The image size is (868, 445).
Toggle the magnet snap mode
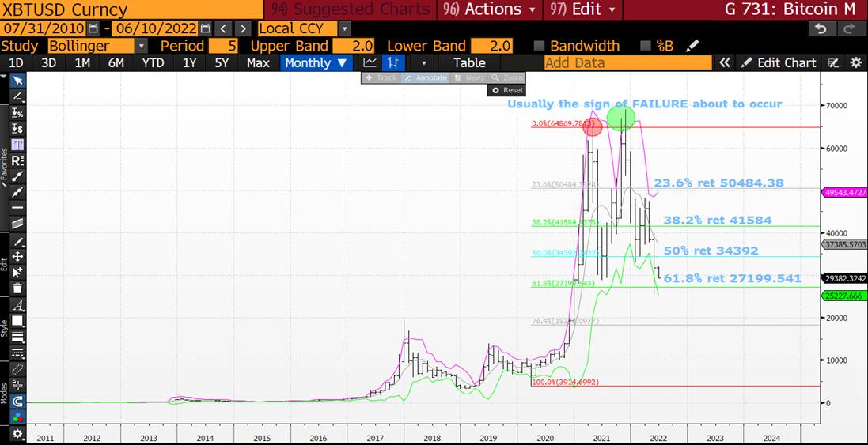[17, 402]
